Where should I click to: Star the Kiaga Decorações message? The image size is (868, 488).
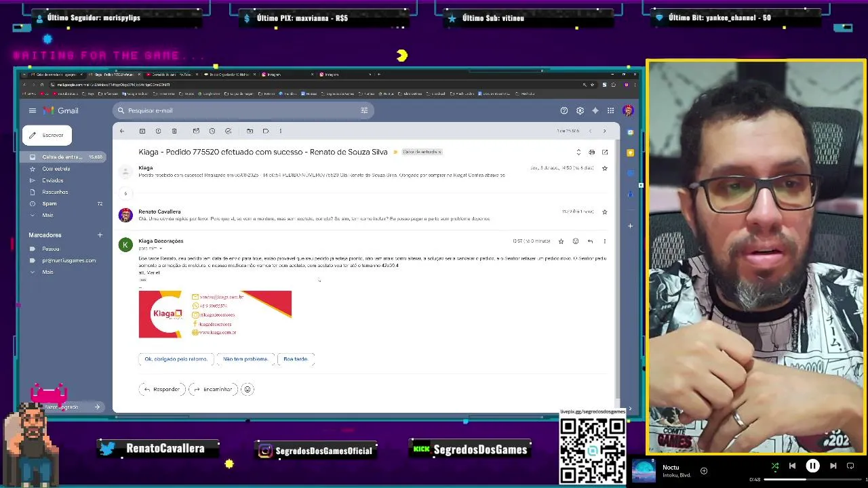tap(561, 241)
